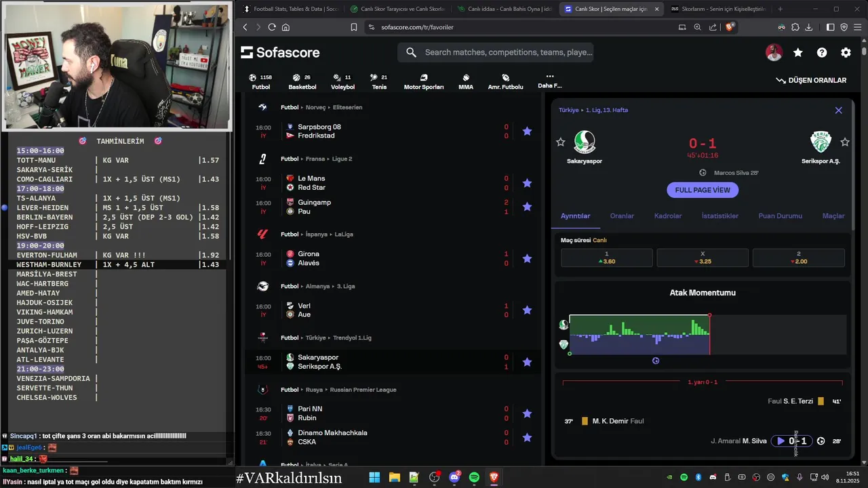Open İspanya LaLiga league header

click(x=317, y=234)
